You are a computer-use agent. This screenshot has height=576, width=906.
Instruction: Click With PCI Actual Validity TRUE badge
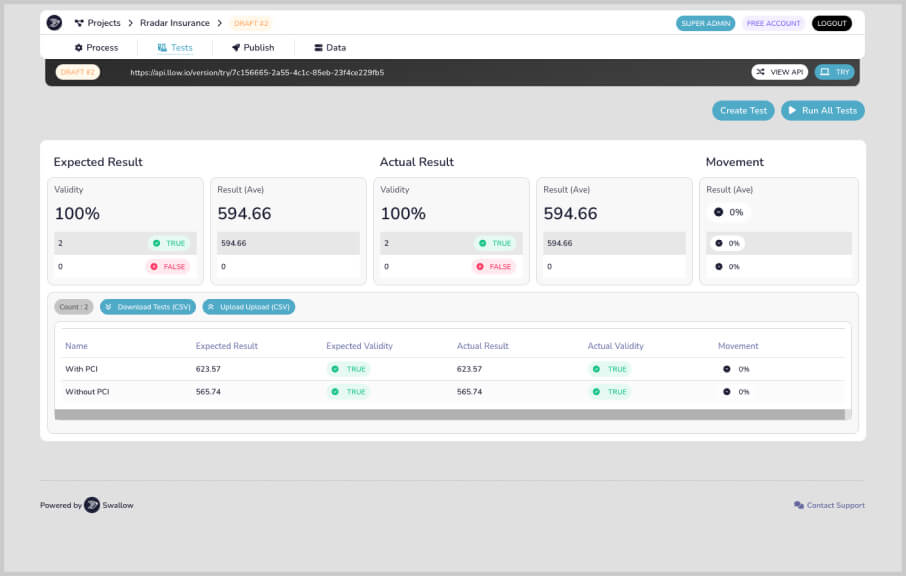coord(610,369)
